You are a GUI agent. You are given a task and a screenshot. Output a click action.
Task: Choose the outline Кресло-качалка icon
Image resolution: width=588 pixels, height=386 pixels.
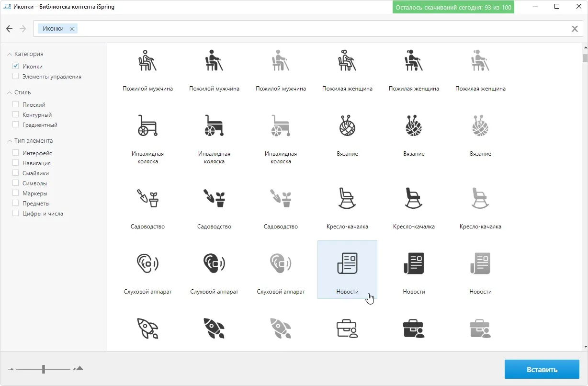point(347,197)
